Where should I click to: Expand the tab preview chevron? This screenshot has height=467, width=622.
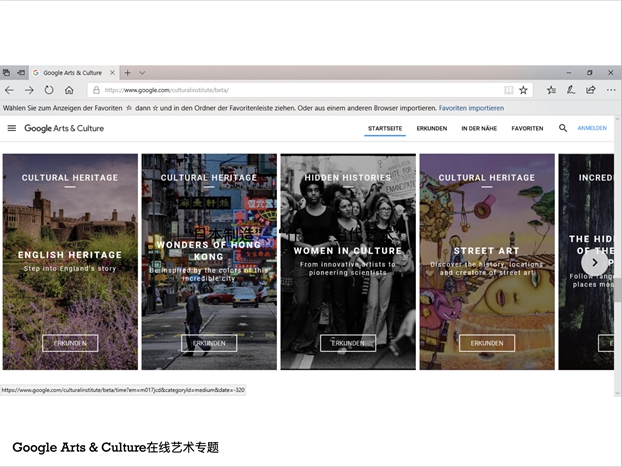click(x=142, y=73)
